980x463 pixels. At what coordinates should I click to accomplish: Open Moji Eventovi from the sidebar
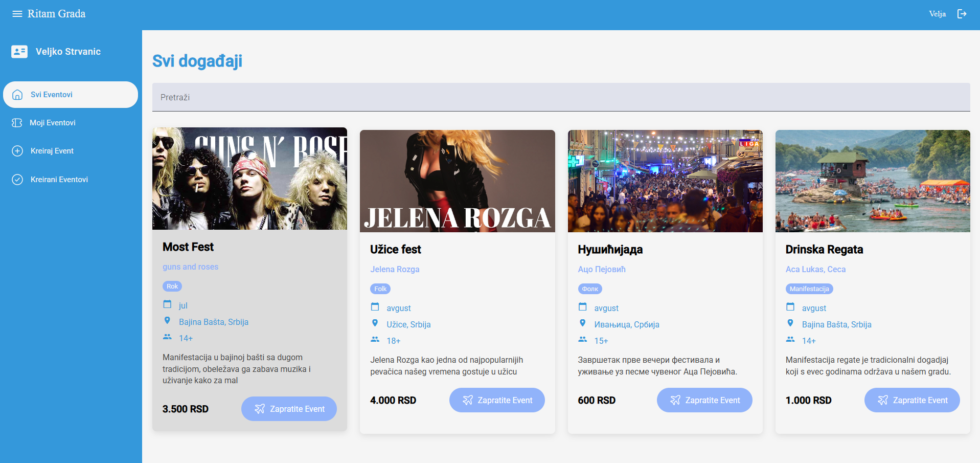pos(71,123)
